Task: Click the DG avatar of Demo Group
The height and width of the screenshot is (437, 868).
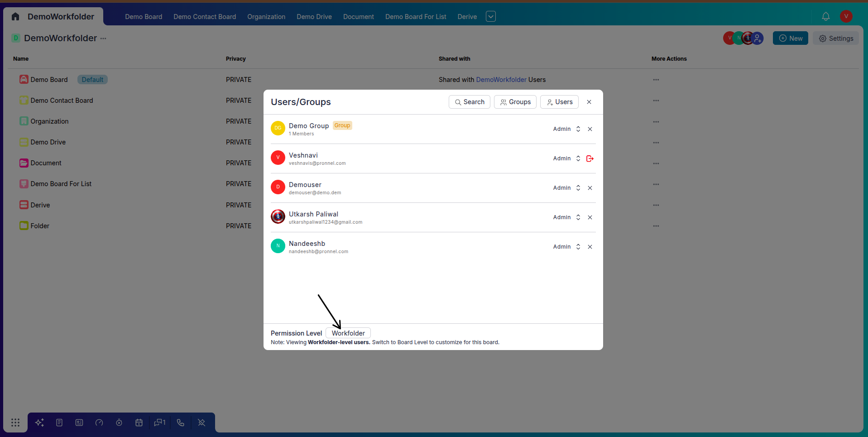Action: pyautogui.click(x=278, y=128)
